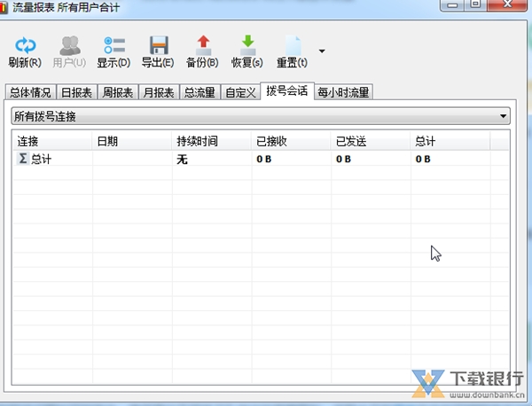This screenshot has width=532, height=406.
Task: Switch to the 月报表 tab
Action: 159,92
